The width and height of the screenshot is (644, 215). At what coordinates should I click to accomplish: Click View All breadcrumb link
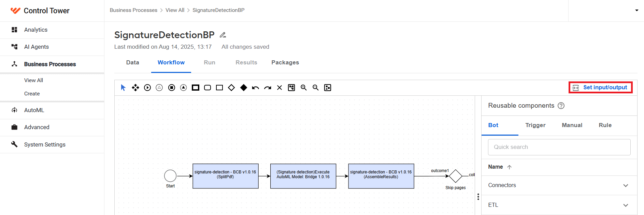[175, 10]
